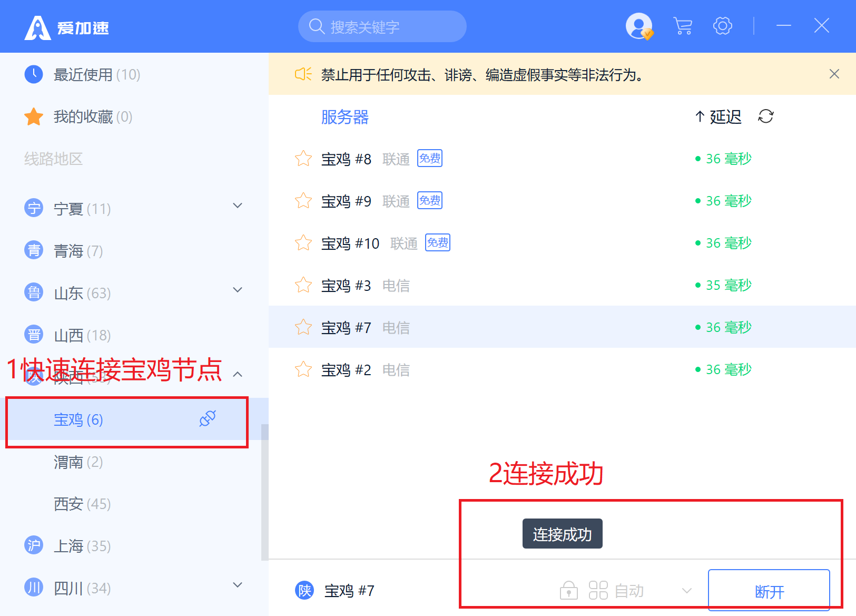The height and width of the screenshot is (616, 856).
Task: Click the lock icon in bottom bar
Action: coord(568,590)
